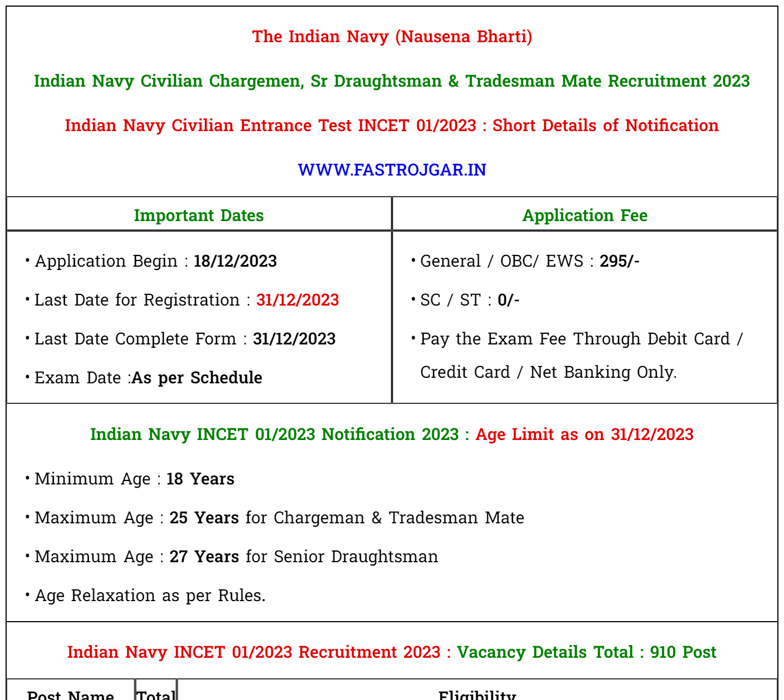
Task: Click 'Age Limit as on 31/12/2023' heading
Action: pos(585,434)
